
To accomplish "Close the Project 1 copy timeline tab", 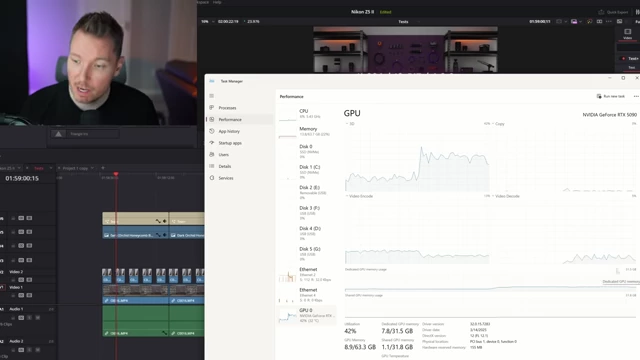I will pyautogui.click(x=59, y=168).
